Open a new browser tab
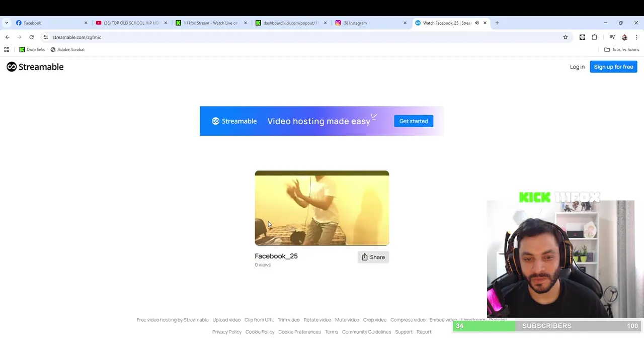Screen dimensions: 644x362 (x=497, y=23)
